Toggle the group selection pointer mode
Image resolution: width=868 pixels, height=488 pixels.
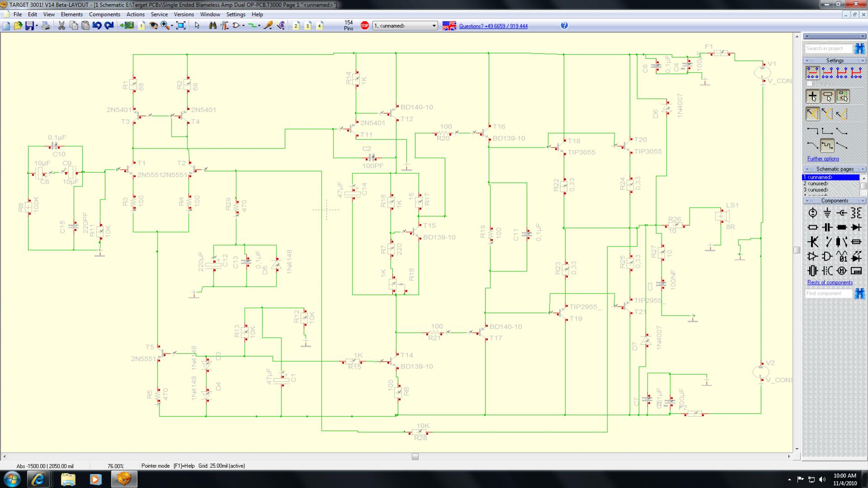(x=842, y=96)
